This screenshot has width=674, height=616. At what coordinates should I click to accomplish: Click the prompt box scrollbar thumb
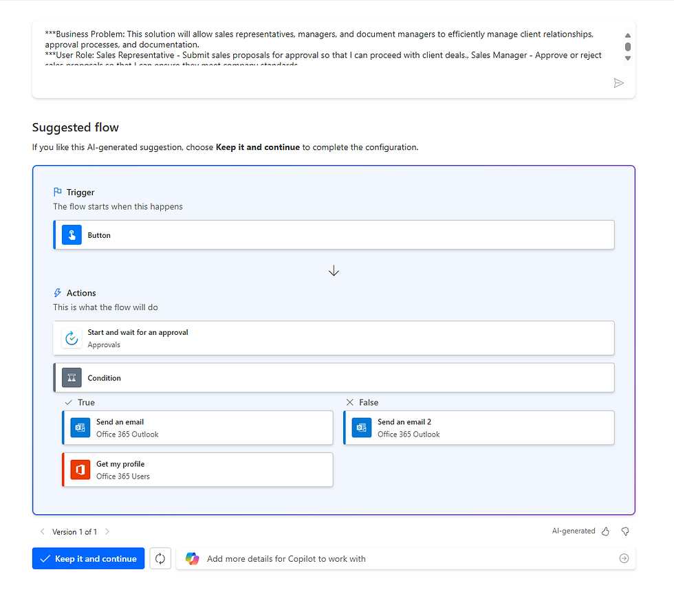coord(627,47)
